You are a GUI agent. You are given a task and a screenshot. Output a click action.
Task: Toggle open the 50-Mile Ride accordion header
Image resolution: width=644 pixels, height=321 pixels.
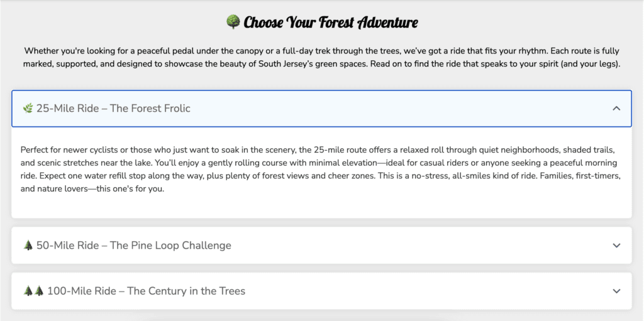321,246
